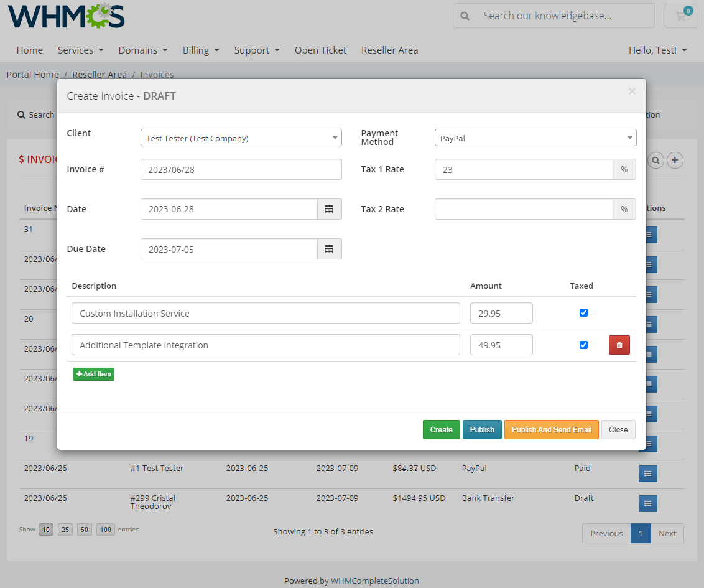Select the Domains menu item
This screenshot has width=704, height=588.
point(142,50)
